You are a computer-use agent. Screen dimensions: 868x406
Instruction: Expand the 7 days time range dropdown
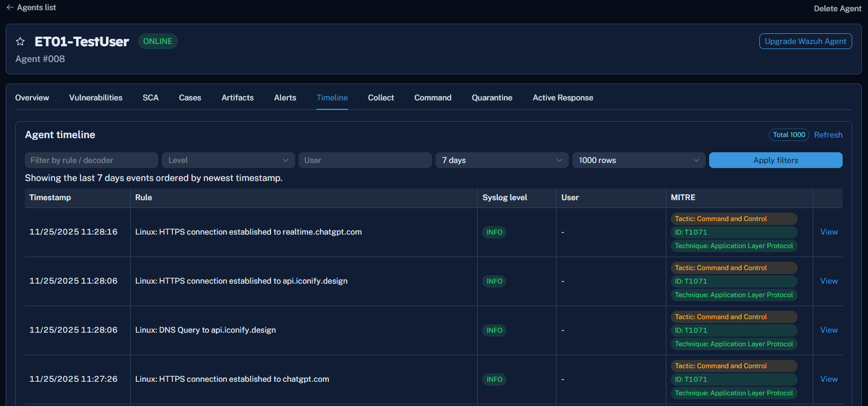point(502,160)
